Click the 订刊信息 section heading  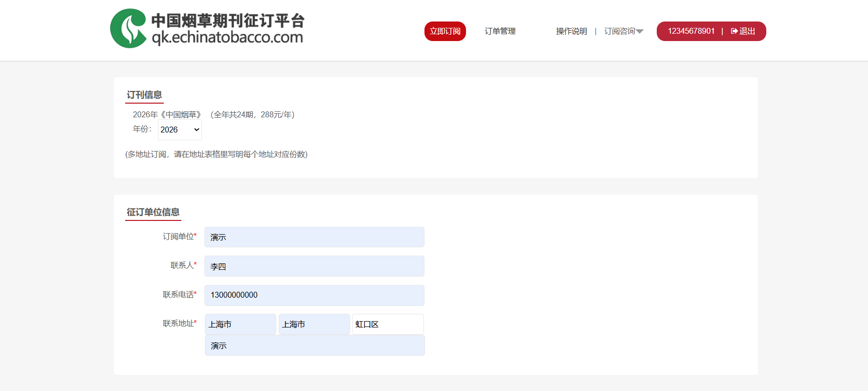click(x=144, y=95)
